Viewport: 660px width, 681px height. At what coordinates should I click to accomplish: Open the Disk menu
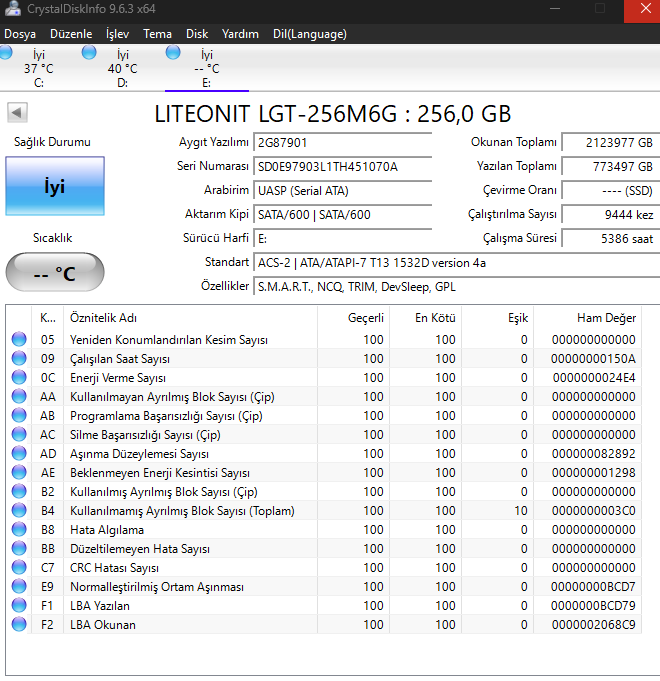[x=197, y=34]
